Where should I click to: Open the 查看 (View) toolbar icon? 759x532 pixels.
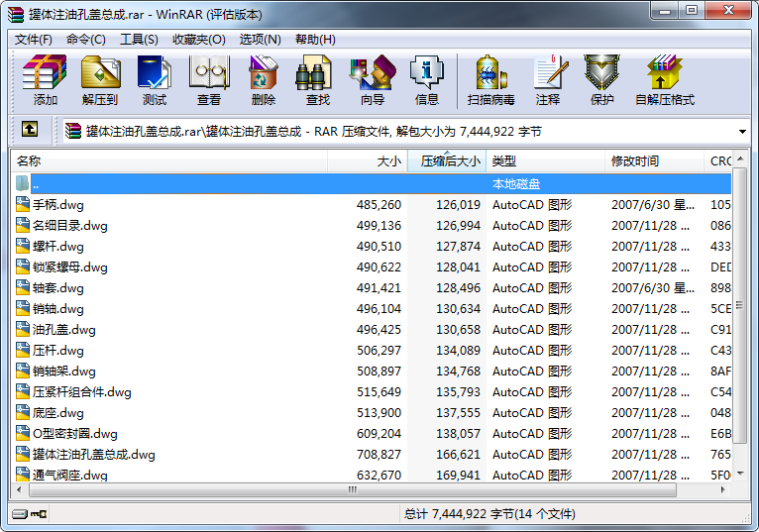[x=209, y=72]
